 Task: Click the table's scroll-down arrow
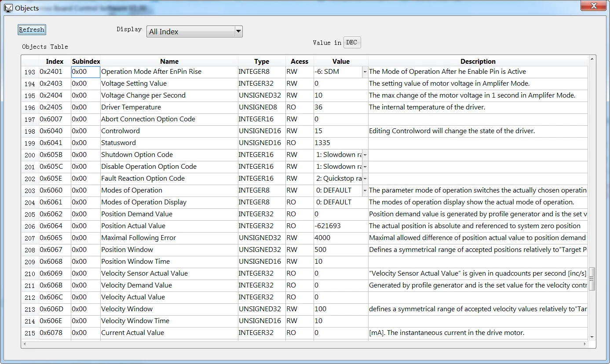(592, 337)
